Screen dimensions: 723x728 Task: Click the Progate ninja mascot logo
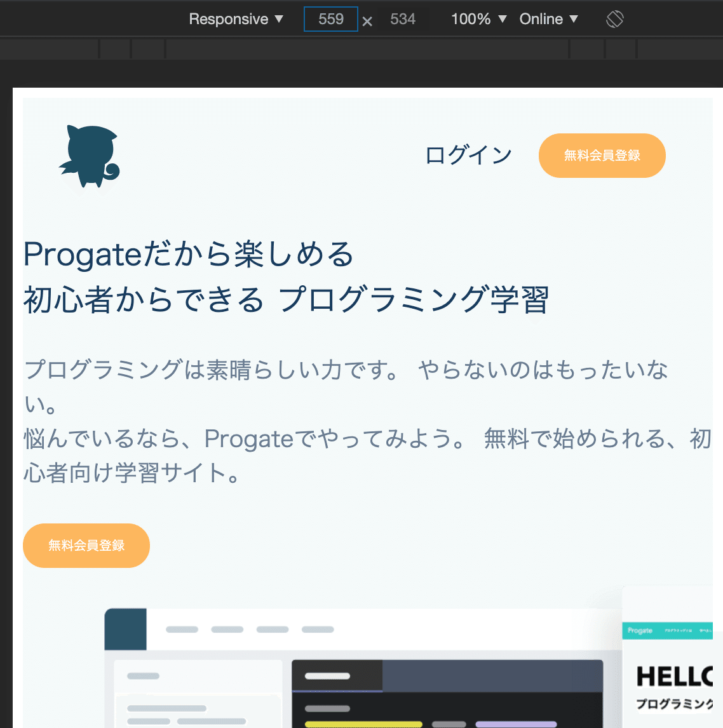point(89,156)
